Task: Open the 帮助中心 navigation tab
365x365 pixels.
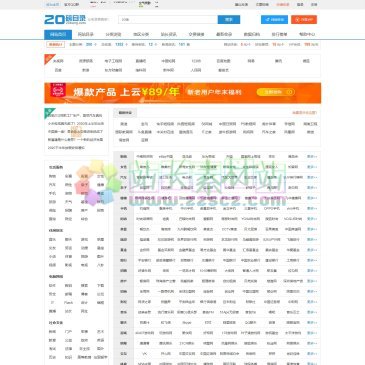Action: coord(307,34)
